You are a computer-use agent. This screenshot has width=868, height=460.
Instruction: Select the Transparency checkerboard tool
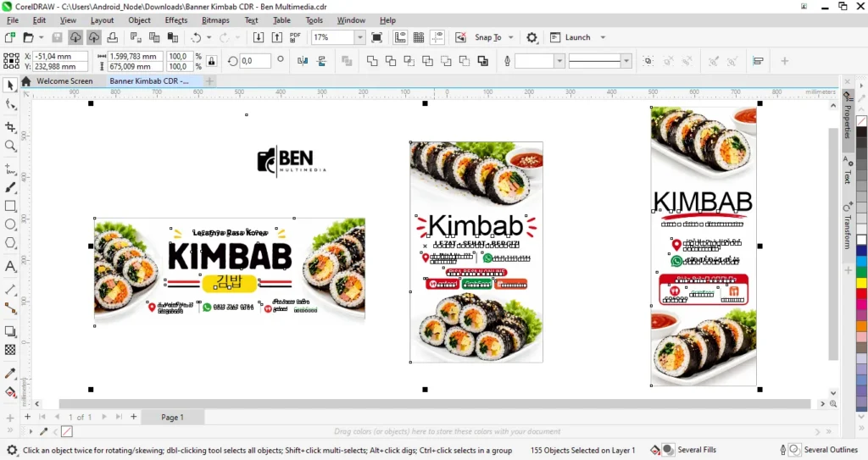pyautogui.click(x=10, y=350)
